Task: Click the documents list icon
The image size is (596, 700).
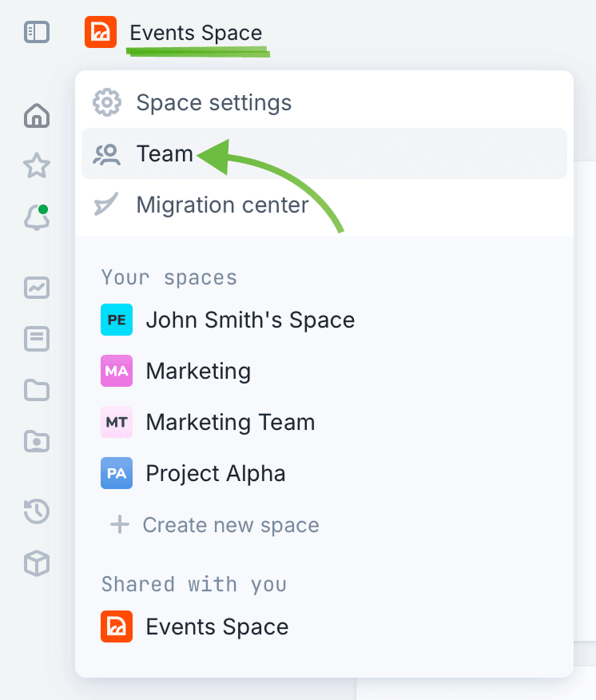Action: tap(37, 339)
